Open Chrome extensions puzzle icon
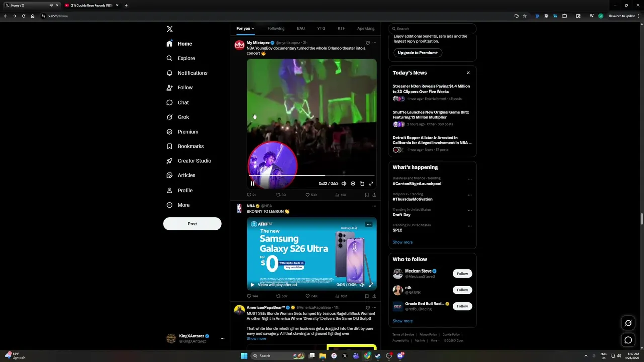The width and height of the screenshot is (644, 362). click(565, 16)
